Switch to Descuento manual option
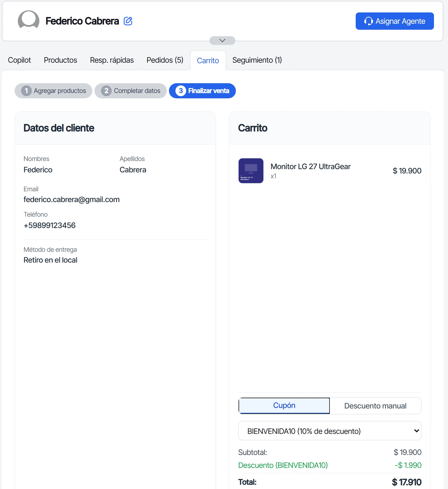The image size is (448, 489). click(375, 406)
